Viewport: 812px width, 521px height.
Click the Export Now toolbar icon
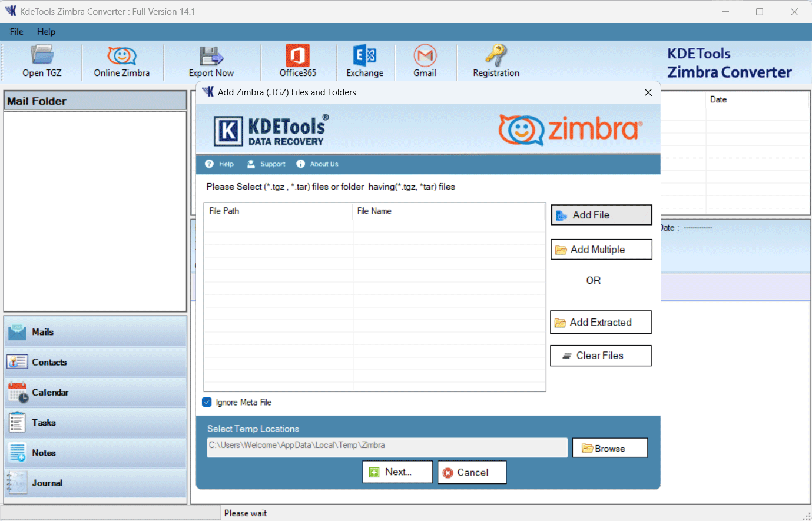pos(211,61)
